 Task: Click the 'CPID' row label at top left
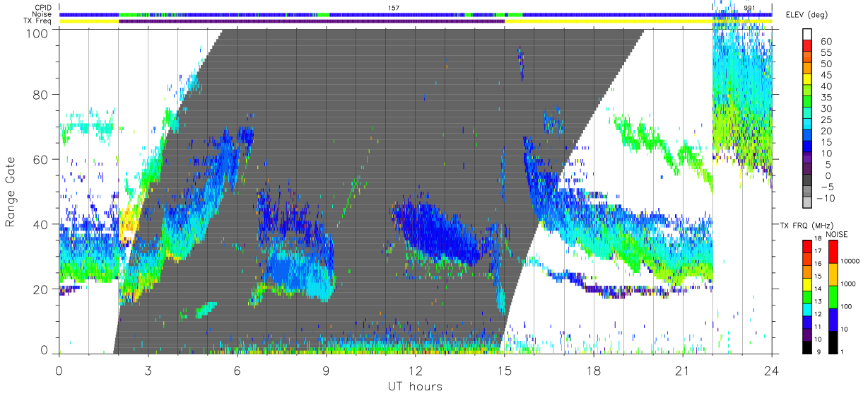tap(44, 7)
